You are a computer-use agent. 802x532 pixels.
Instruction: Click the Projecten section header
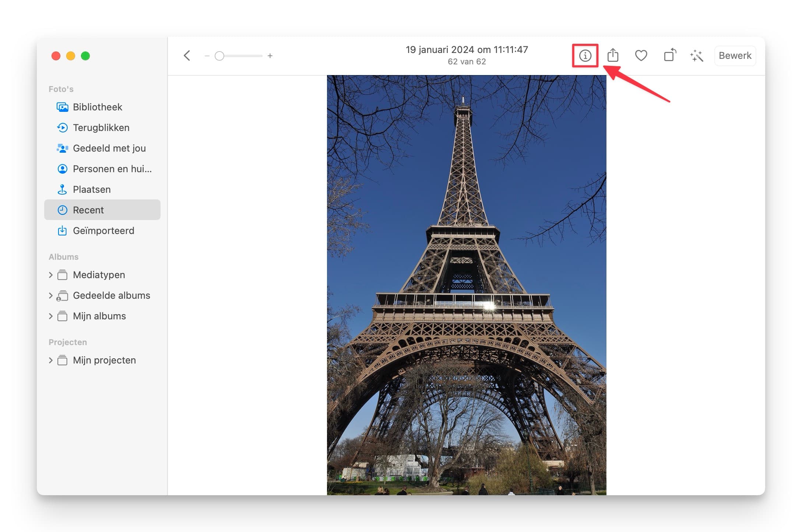click(x=68, y=342)
